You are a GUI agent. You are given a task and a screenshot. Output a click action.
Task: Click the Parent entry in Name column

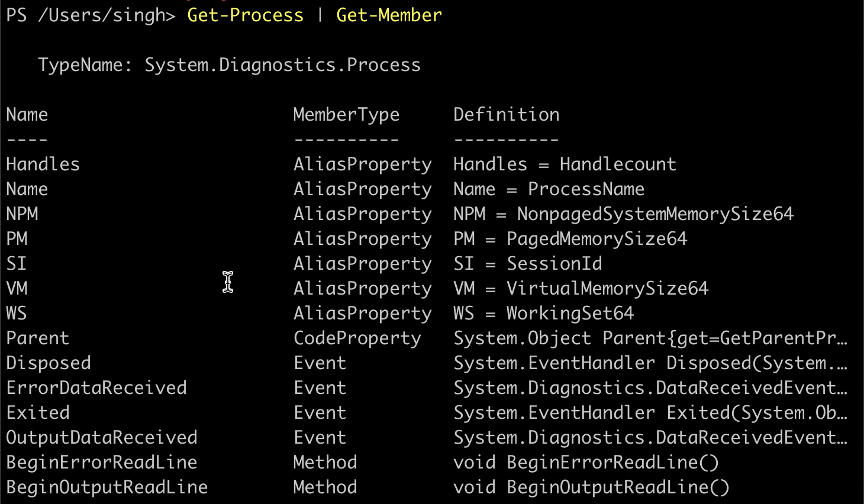(x=37, y=338)
